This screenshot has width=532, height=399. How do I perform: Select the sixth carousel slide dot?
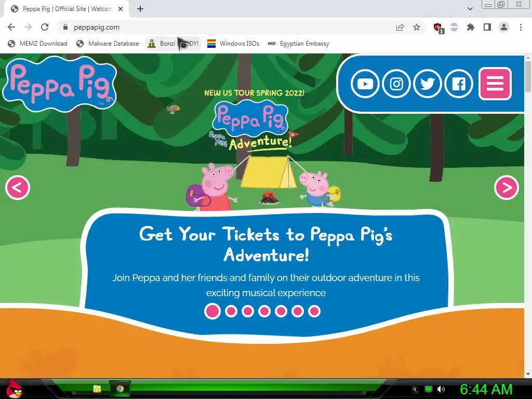click(298, 311)
